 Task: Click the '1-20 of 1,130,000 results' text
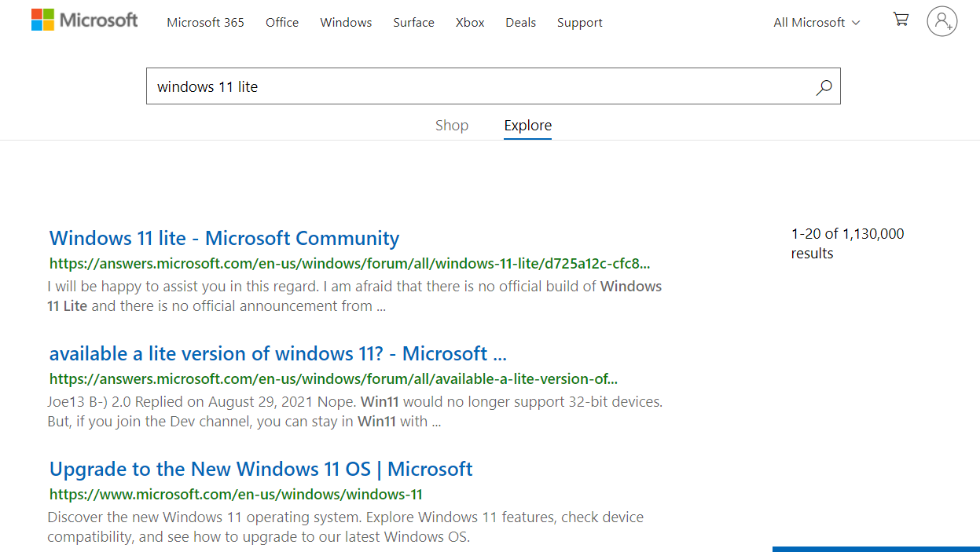click(847, 243)
